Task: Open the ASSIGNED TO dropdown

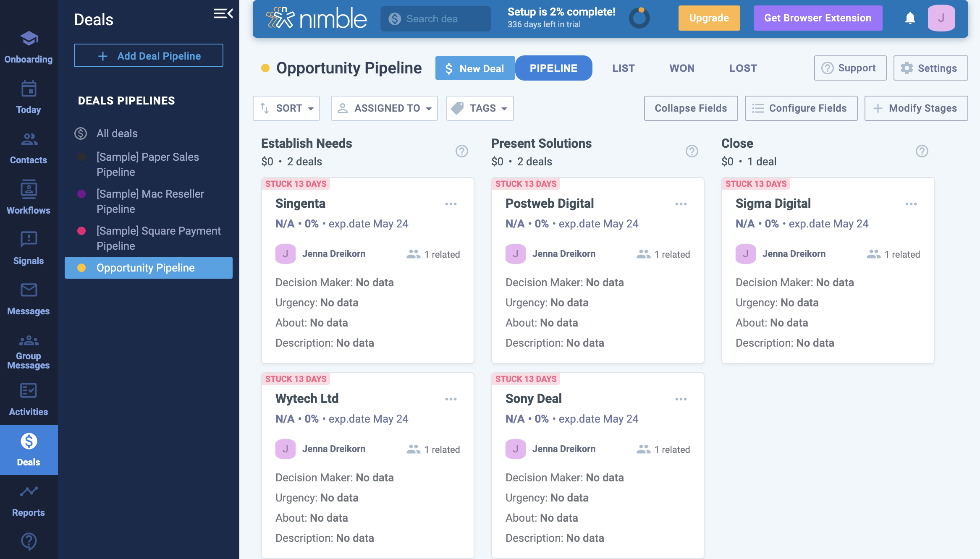Action: coord(384,108)
